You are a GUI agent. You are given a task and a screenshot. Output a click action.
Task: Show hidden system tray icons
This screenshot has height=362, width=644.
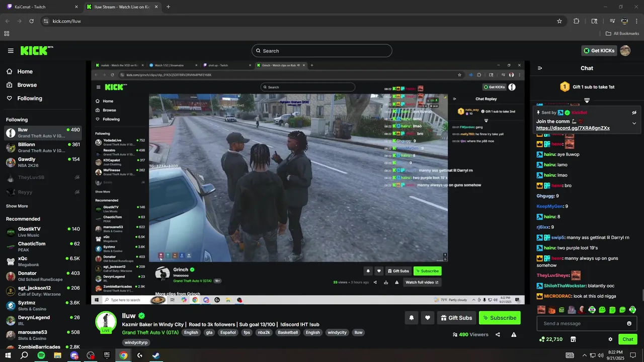[x=584, y=355]
